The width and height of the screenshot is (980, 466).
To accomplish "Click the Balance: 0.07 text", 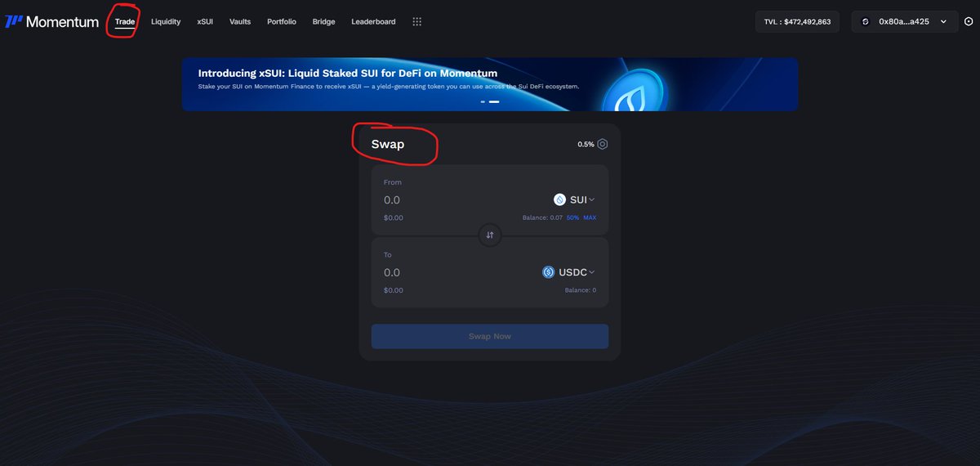I will [x=542, y=217].
